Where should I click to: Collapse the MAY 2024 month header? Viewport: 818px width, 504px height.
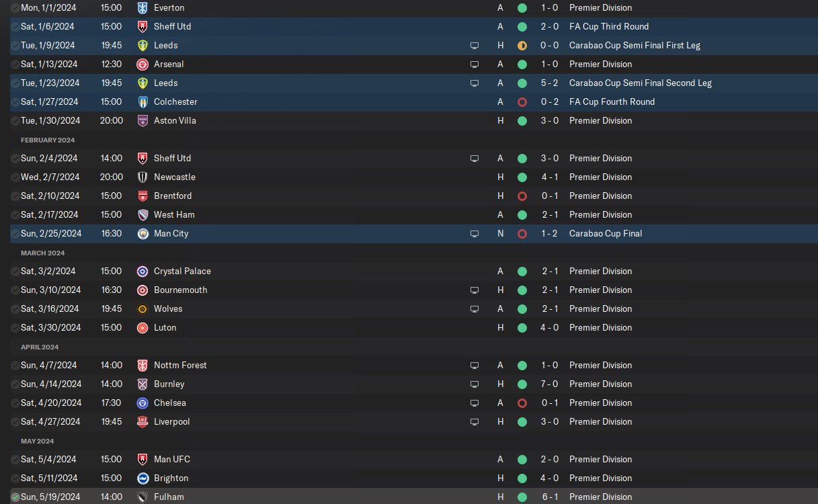[38, 441]
